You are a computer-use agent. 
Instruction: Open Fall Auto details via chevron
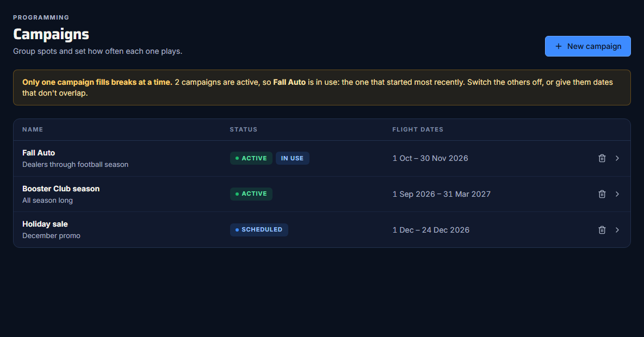pyautogui.click(x=617, y=158)
